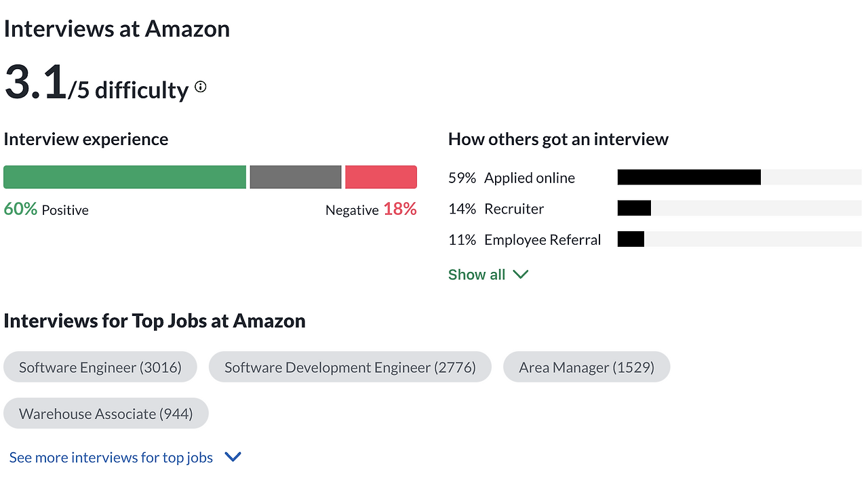Click the difficulty info icon

[201, 87]
